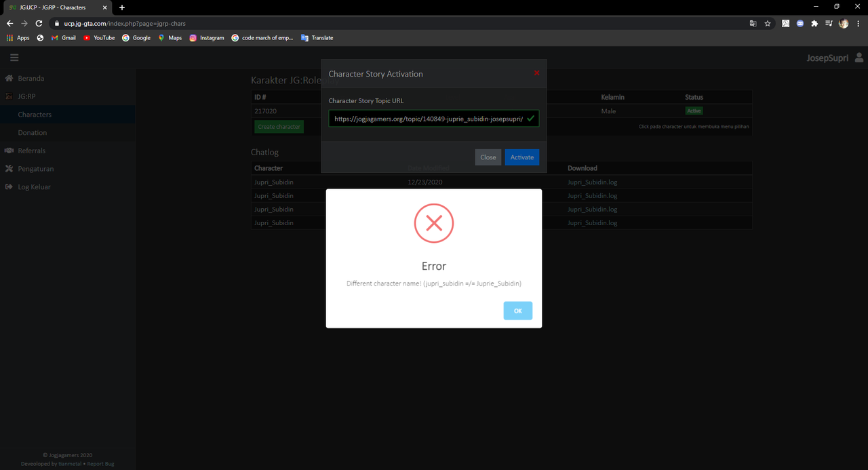Open the Apps bookmark
Viewport: 868px width, 470px height.
(x=18, y=38)
